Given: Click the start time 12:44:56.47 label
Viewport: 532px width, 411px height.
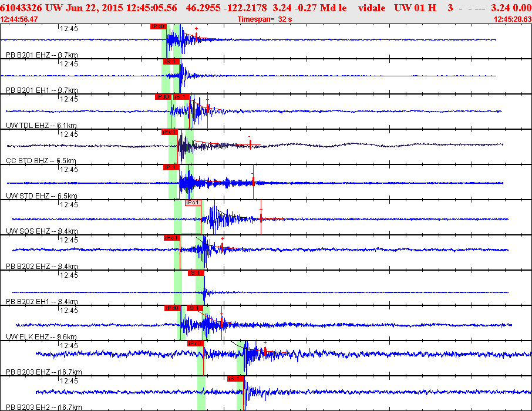Looking at the screenshot, I should coord(19,19).
